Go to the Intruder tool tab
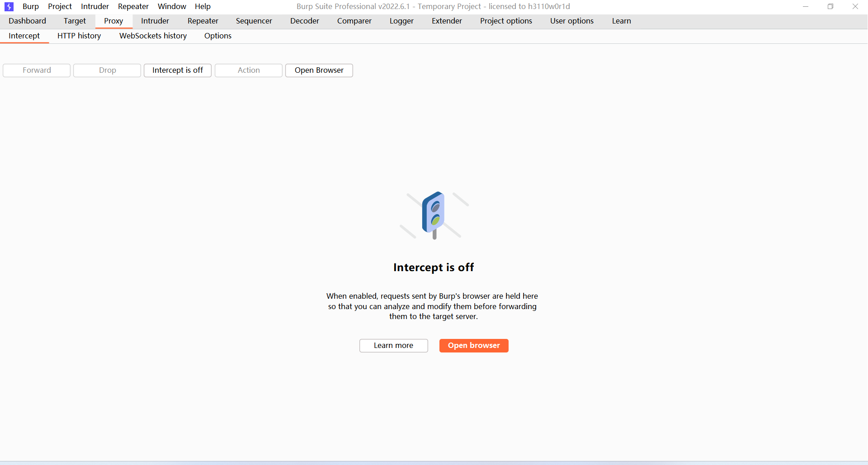This screenshot has height=465, width=868. tap(155, 21)
